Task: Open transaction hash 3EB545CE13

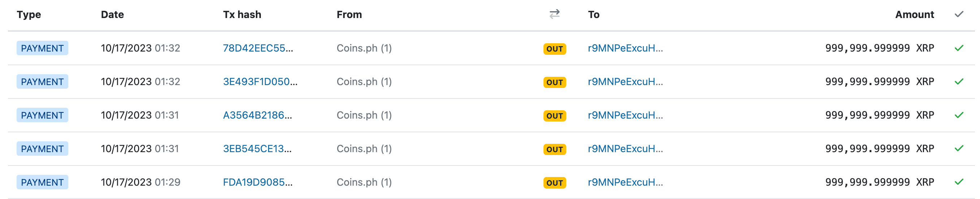Action: (257, 149)
